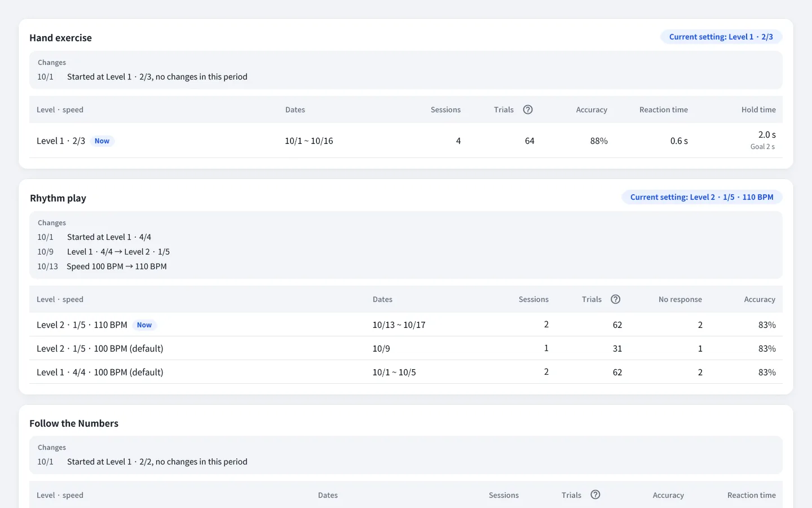Screen dimensions: 812x508
Task: Click 'Reaction time' header in Hand exercise table
Action: click(664, 110)
